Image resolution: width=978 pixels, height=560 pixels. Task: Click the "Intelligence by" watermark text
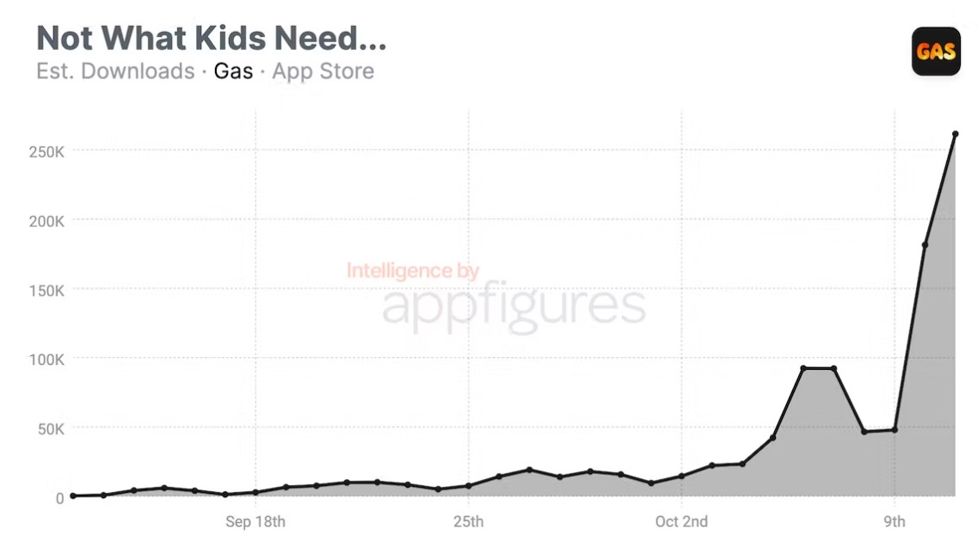click(413, 271)
